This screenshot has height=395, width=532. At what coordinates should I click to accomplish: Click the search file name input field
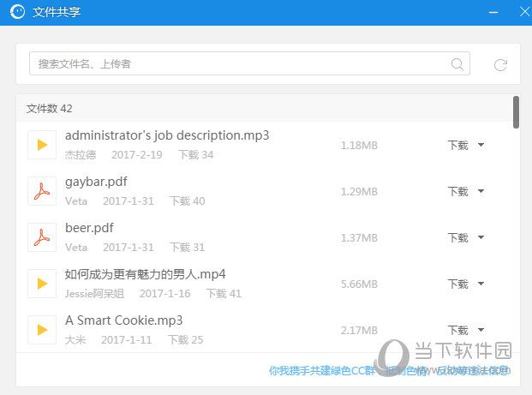(x=249, y=63)
